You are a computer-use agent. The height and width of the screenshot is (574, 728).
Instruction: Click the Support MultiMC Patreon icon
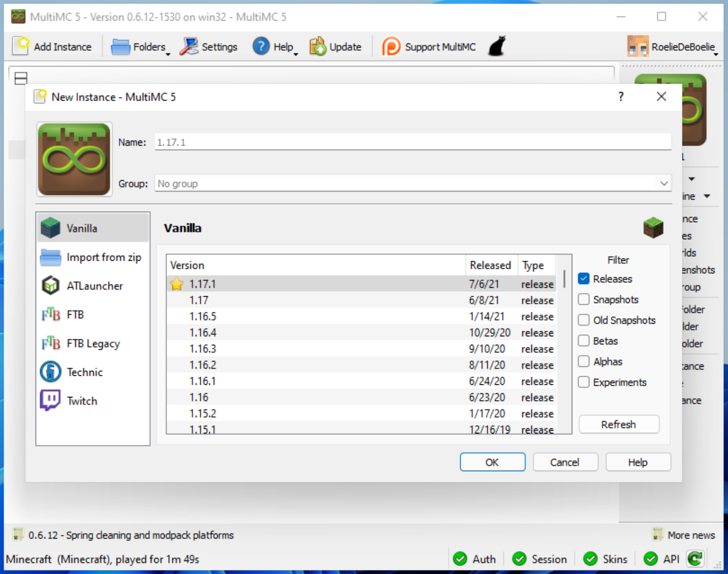[391, 47]
